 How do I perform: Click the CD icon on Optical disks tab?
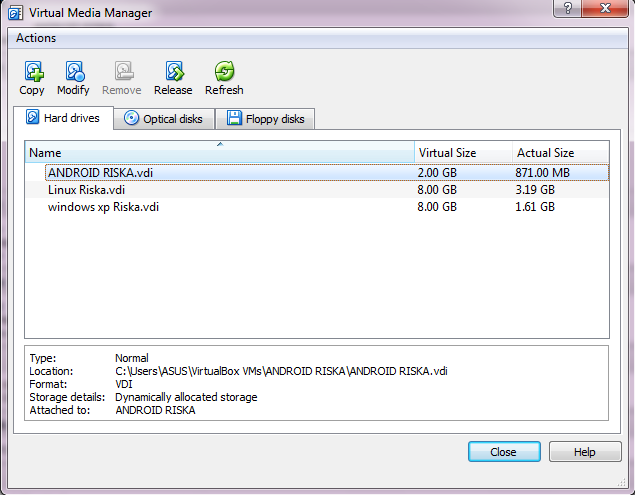[131, 118]
